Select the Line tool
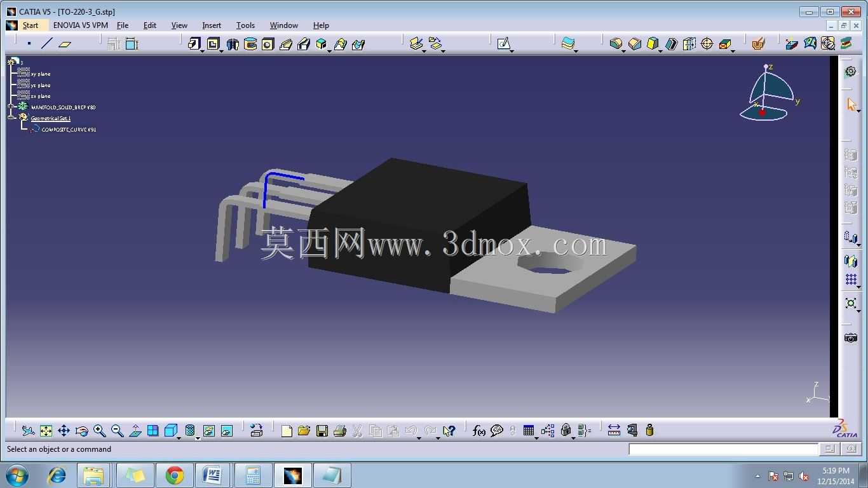The image size is (868, 488). click(46, 44)
